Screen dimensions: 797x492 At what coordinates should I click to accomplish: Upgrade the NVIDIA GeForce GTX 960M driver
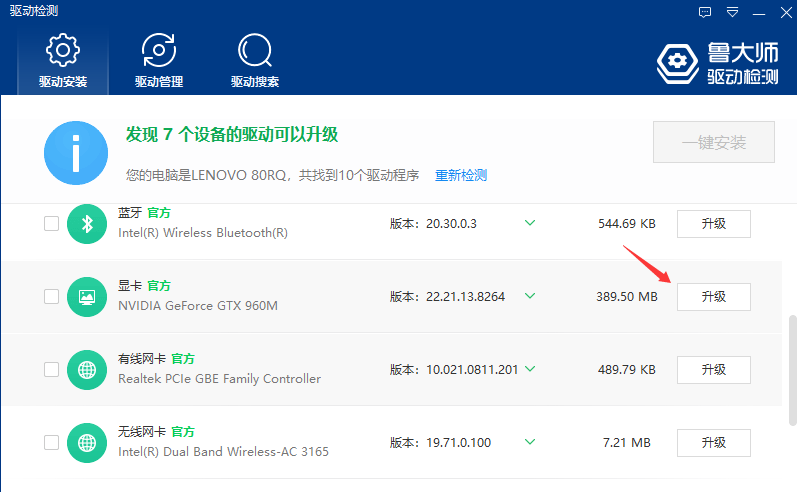[x=714, y=297]
